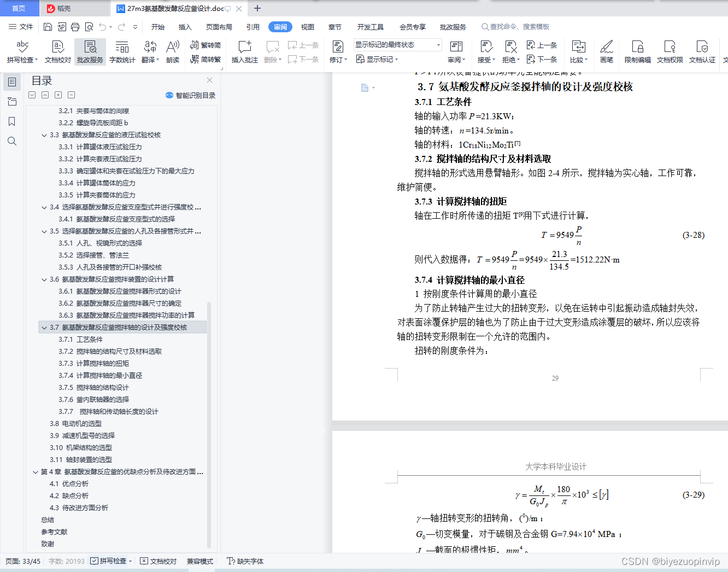Open 文档权限 document permissions
Viewport: 728px width, 572px height.
pos(670,51)
